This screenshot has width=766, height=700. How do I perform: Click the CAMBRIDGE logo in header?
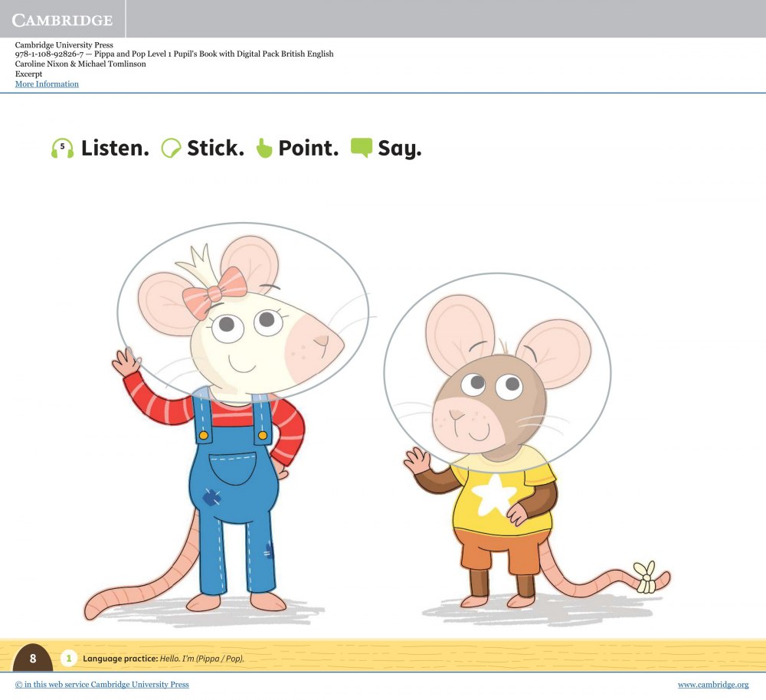point(63,20)
